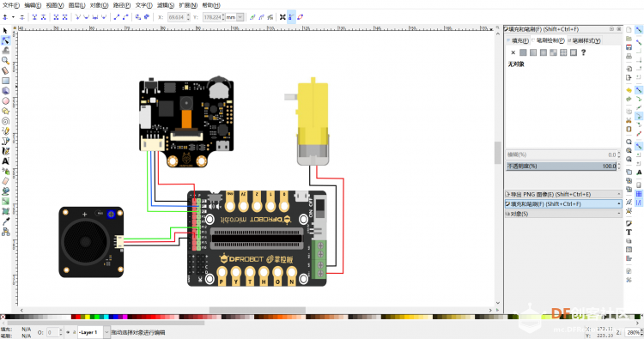The width and height of the screenshot is (644, 339).
Task: Switch to 填充(F) tab
Action: 518,40
